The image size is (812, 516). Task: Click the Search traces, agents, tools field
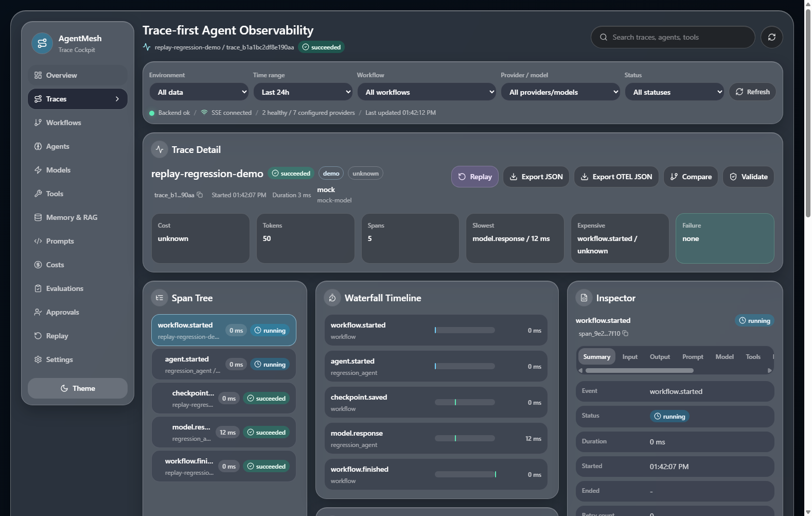pos(673,37)
